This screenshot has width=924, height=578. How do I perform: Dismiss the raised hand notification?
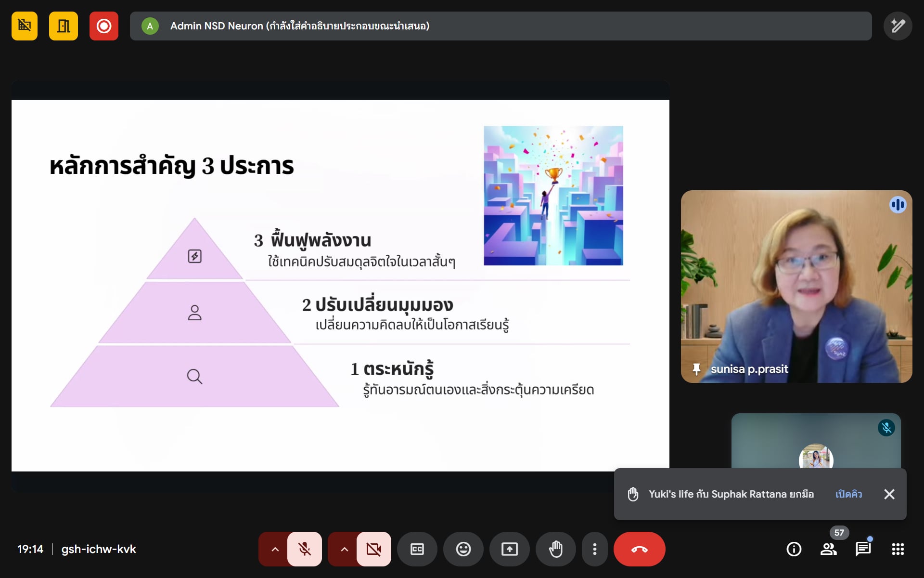click(889, 494)
